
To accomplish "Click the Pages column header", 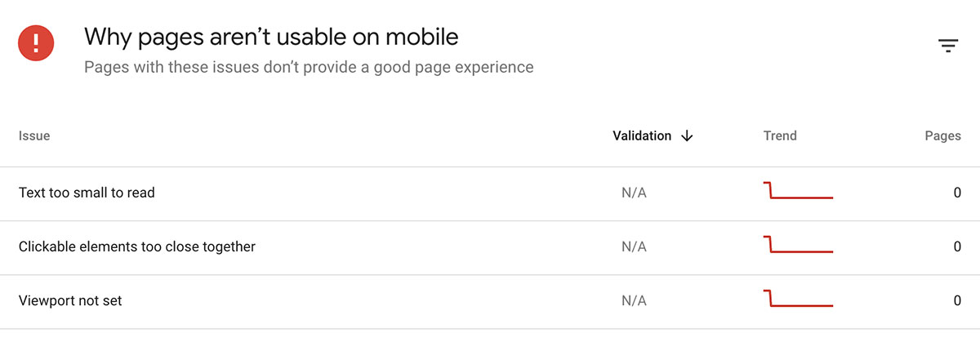I will pos(942,136).
